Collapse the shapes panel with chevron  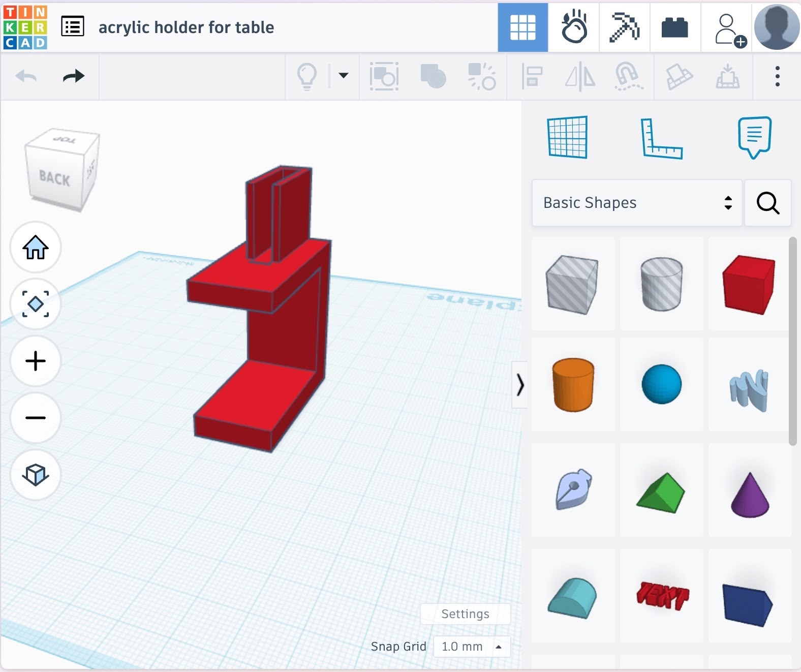tap(519, 385)
